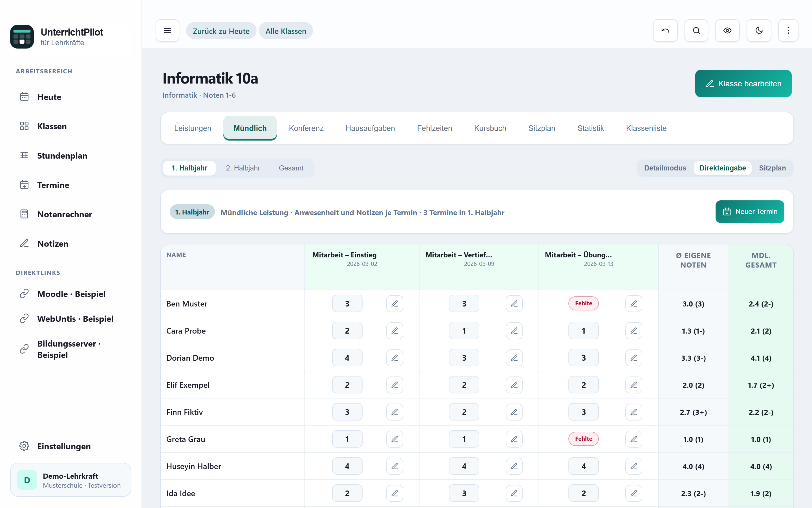Open Bildungsserver · Beispiel link
This screenshot has height=508, width=812.
[x=70, y=349]
